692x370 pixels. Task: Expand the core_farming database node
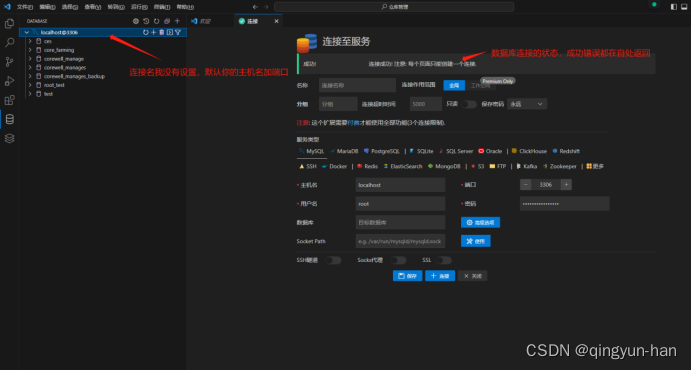click(30, 50)
